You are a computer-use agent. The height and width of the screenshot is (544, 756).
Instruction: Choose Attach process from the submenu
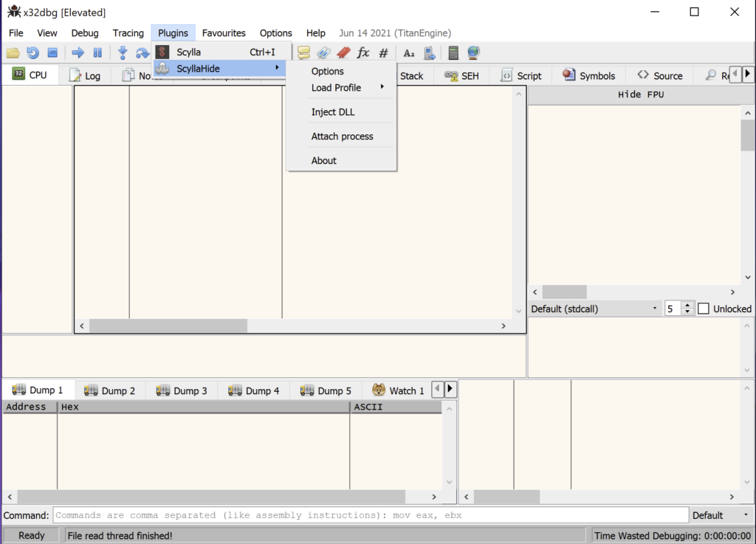pyautogui.click(x=343, y=136)
